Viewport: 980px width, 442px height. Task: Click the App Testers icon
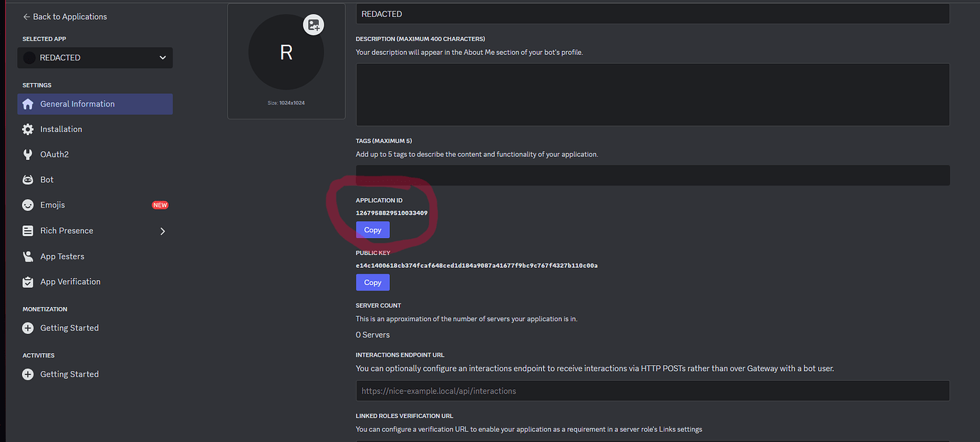click(x=27, y=256)
